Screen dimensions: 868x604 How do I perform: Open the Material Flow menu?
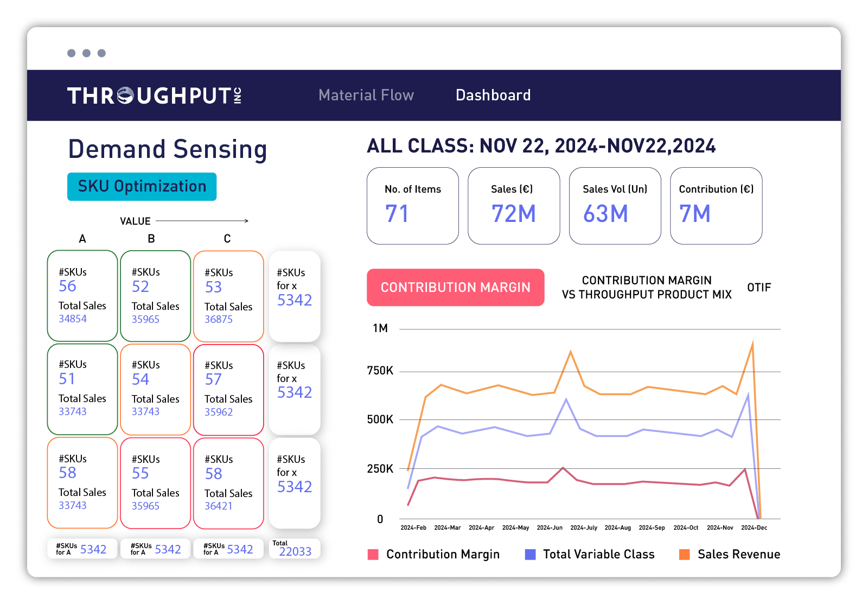366,96
